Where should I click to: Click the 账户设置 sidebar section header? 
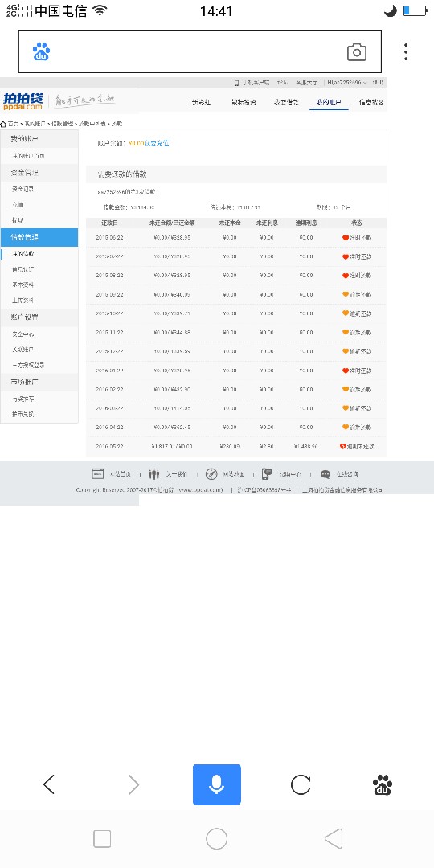pyautogui.click(x=39, y=317)
